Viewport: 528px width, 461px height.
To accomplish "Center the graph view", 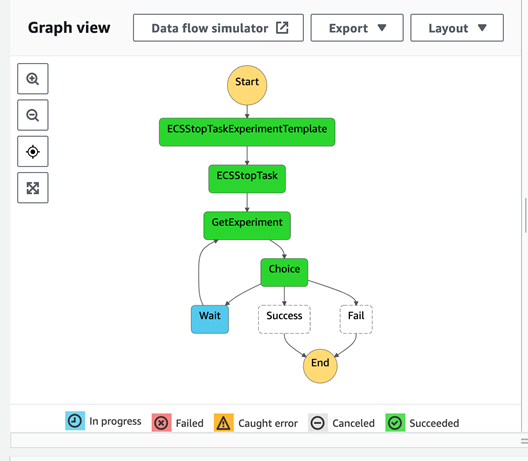I will tap(33, 152).
